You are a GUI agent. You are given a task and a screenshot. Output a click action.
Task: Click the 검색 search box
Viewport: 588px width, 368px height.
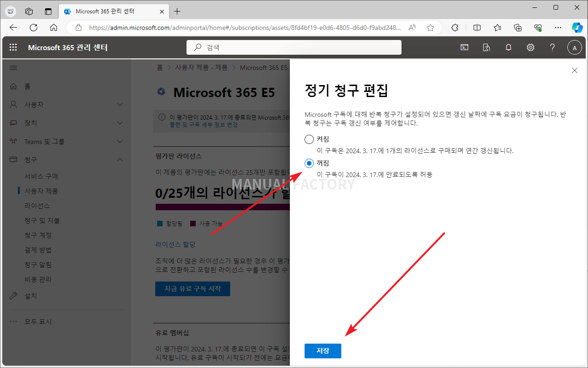pyautogui.click(x=294, y=47)
